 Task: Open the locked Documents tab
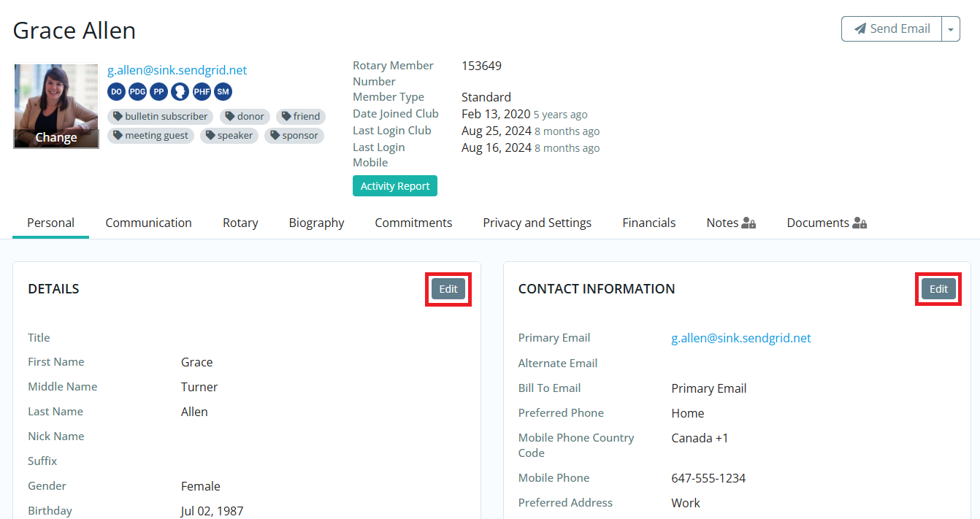826,223
